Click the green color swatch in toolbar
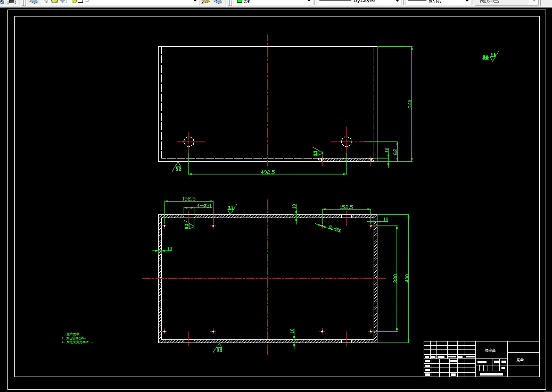The height and width of the screenshot is (392, 552). click(x=240, y=1)
